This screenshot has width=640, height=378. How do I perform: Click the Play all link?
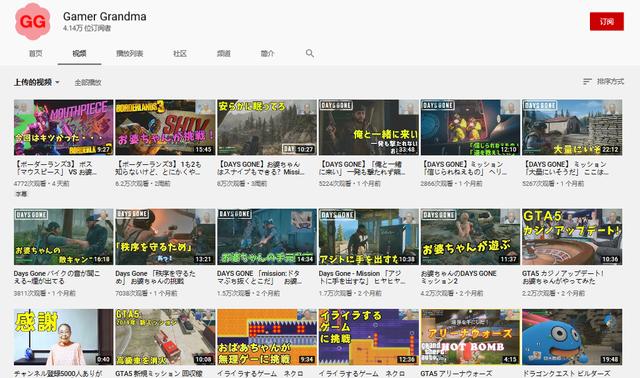coord(88,82)
